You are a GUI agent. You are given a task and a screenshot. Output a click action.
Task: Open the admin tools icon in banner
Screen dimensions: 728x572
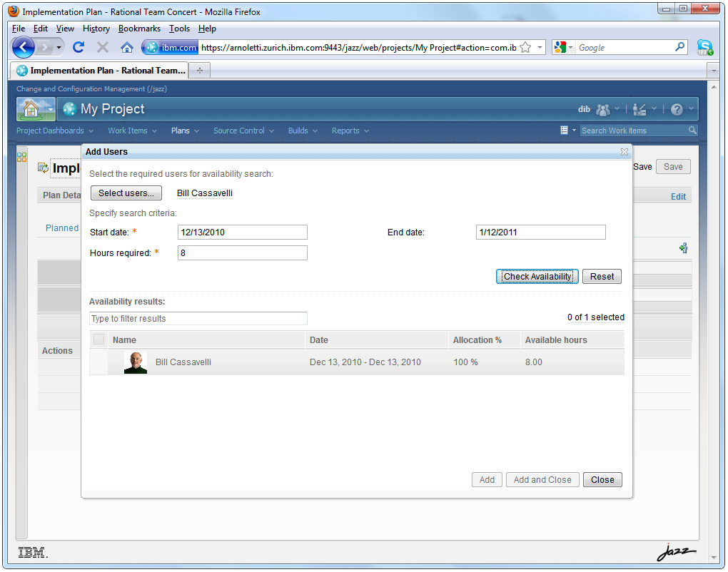(x=639, y=110)
